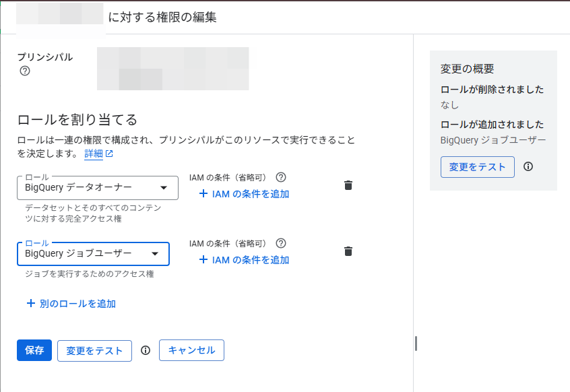Click the ロールが削除されました label
The height and width of the screenshot is (392, 570).
click(x=492, y=90)
